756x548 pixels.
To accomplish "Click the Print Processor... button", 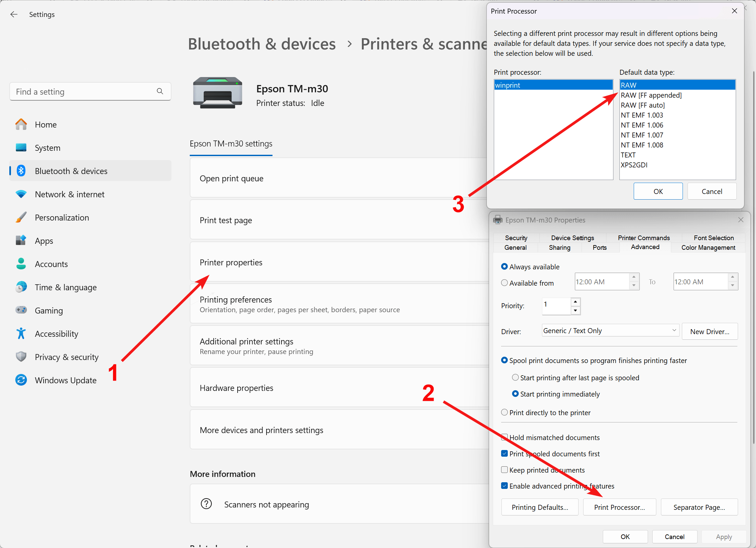I will [619, 507].
